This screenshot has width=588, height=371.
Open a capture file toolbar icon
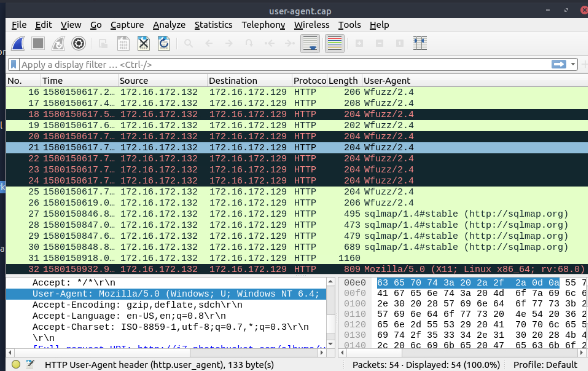pyautogui.click(x=103, y=43)
